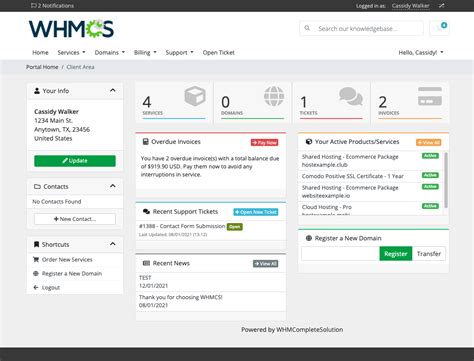Open the Hello, Cassidy! dropdown
Image resolution: width=474 pixels, height=361 pixels.
point(421,52)
